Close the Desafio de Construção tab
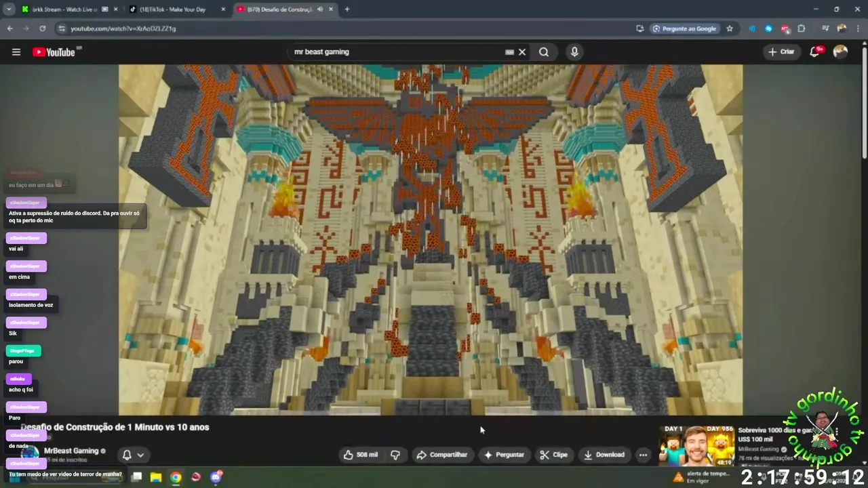 (331, 9)
